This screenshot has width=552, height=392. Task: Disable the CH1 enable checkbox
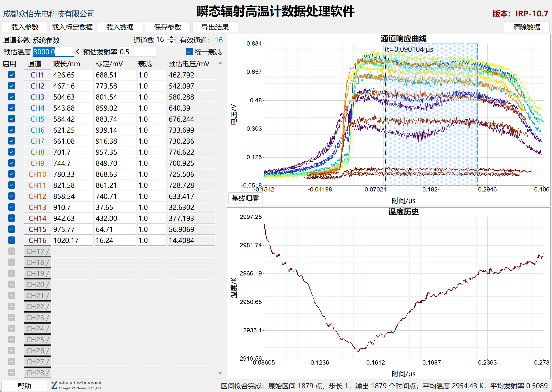tap(12, 75)
